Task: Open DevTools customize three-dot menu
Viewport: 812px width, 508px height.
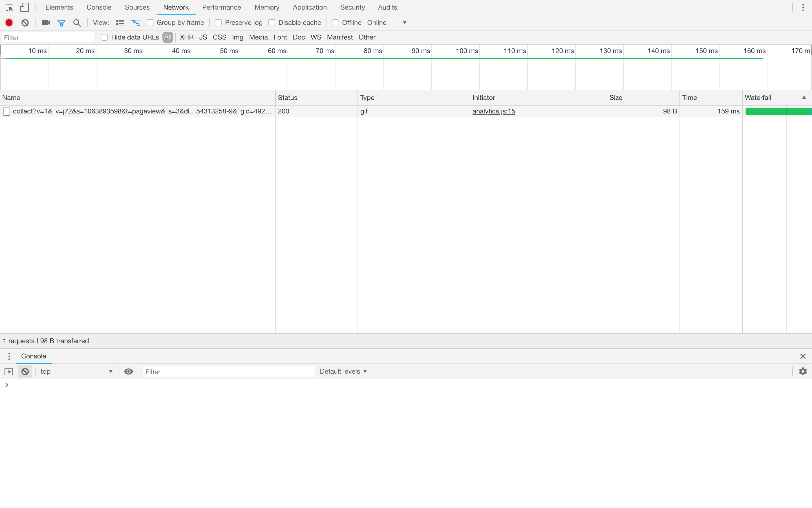Action: 803,7
